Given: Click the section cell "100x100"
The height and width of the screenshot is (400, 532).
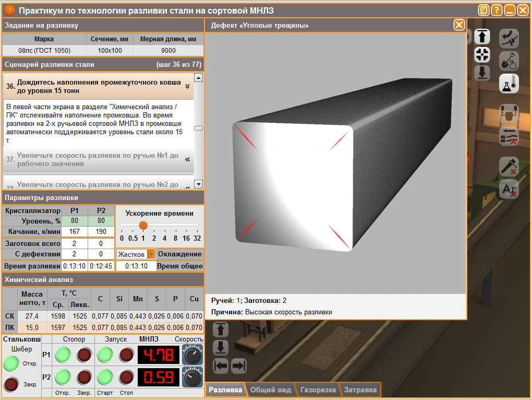Looking at the screenshot, I should [110, 51].
